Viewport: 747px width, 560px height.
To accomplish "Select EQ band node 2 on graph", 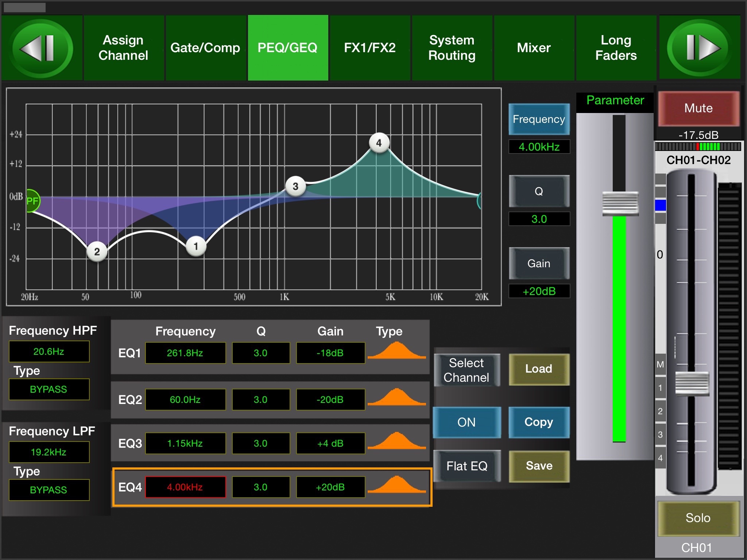I will (97, 252).
